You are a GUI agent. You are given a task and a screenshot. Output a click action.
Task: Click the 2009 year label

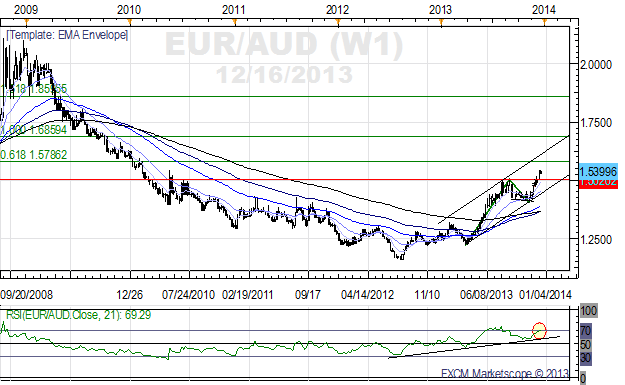[26, 9]
